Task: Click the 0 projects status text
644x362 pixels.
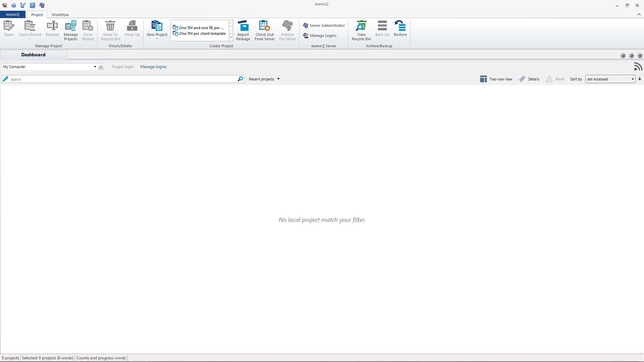Action: 10,358
